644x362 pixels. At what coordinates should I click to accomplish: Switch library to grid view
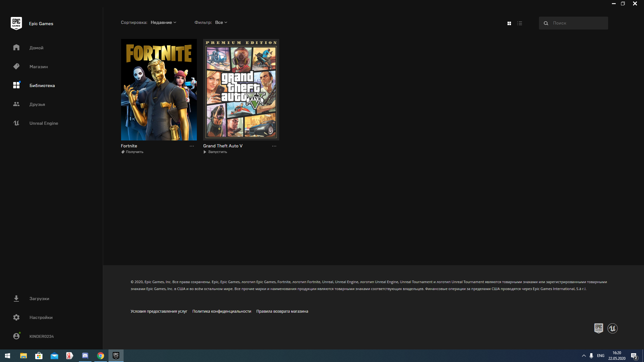[x=509, y=23]
